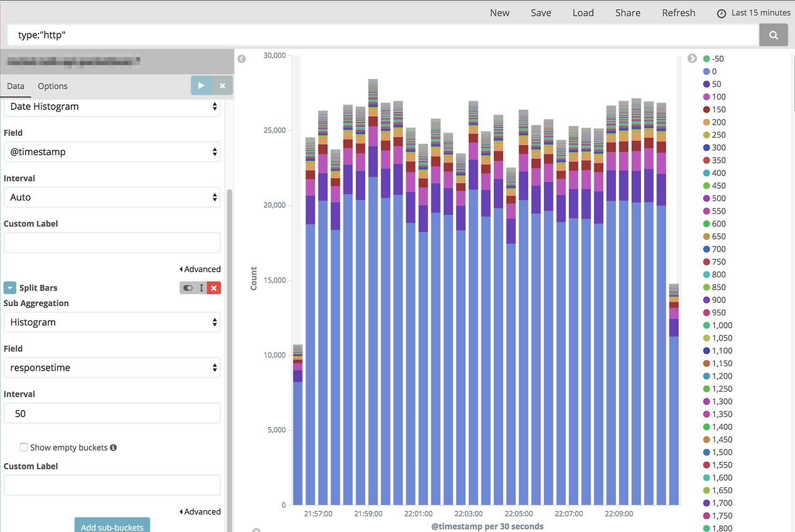The height and width of the screenshot is (532, 795).
Task: Click the Add sub-buckets button
Action: (x=112, y=526)
